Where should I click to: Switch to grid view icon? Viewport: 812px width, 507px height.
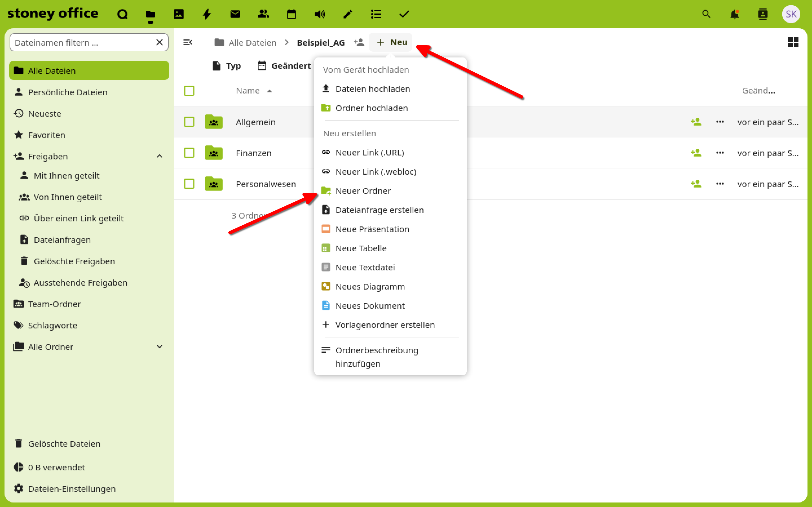click(793, 42)
